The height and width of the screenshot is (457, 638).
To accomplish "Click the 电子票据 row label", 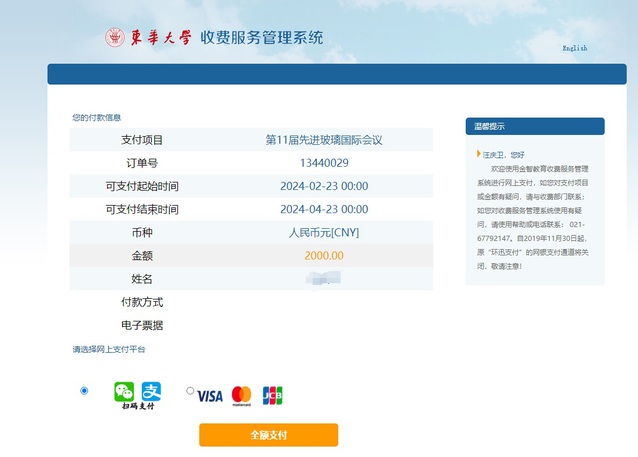I will pos(142,325).
